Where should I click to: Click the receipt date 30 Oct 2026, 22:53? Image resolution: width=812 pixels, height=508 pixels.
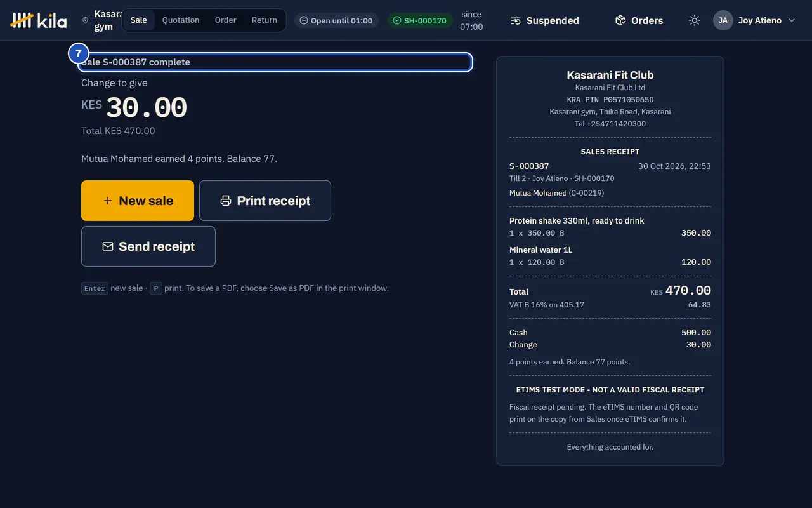tap(674, 166)
